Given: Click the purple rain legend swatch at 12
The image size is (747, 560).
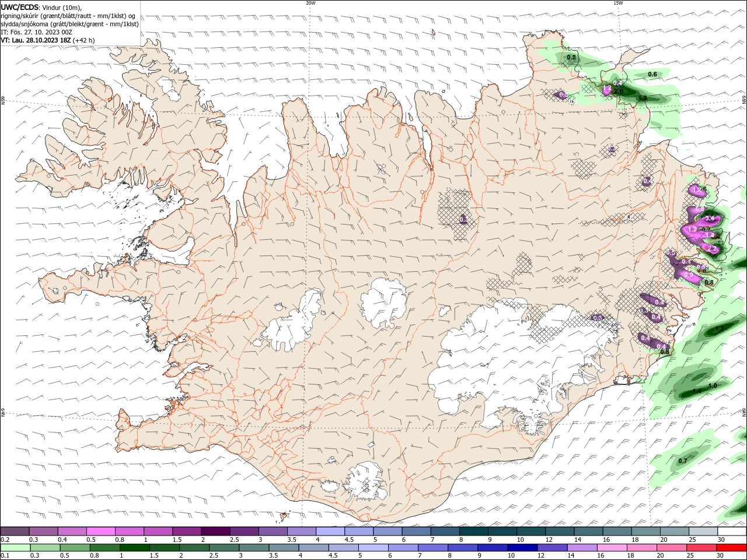Looking at the screenshot, I should (x=552, y=547).
